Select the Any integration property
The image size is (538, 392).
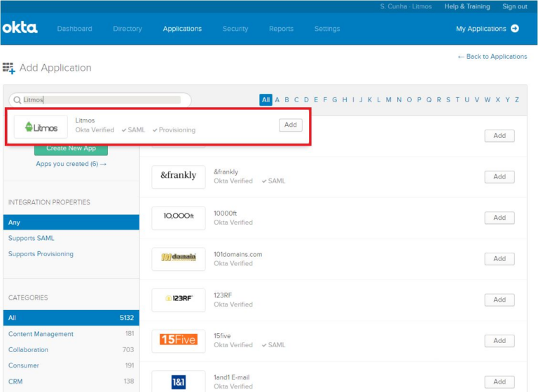coord(71,222)
